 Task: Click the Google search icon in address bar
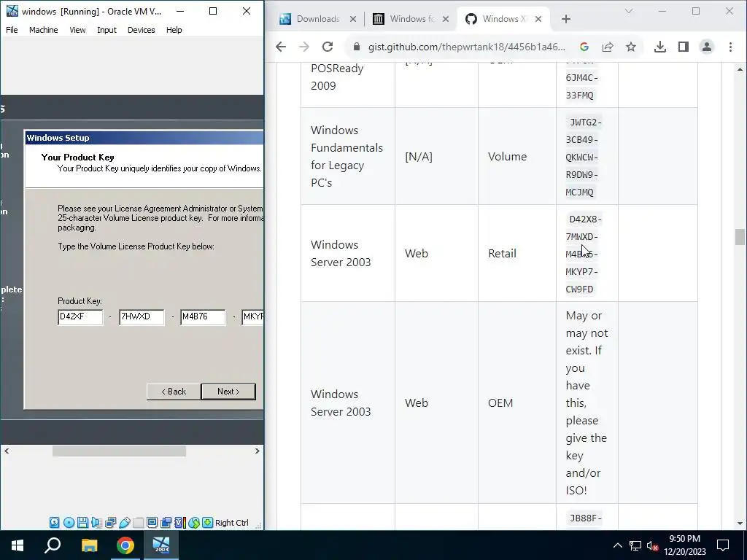point(584,47)
